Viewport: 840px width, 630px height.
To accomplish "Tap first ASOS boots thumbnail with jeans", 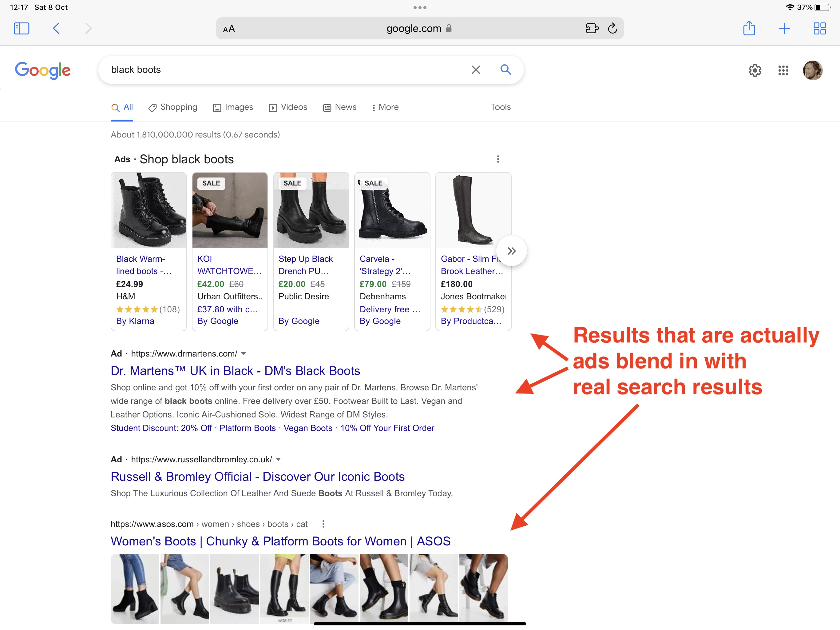I will [x=135, y=589].
